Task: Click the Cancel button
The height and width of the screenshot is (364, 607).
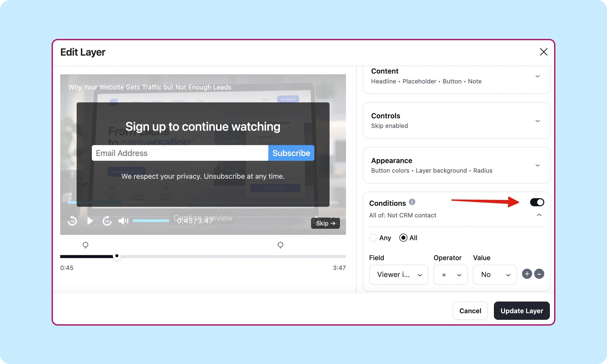Action: 470,311
